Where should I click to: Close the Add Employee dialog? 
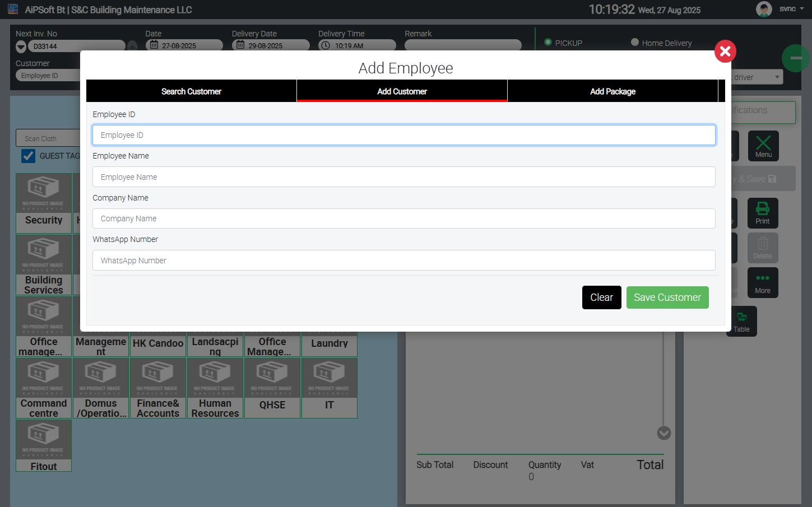[x=725, y=52]
